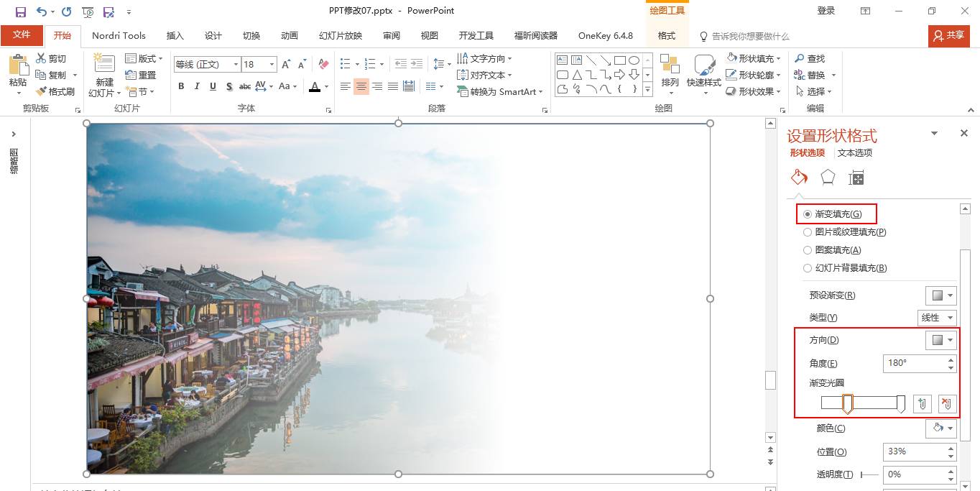This screenshot has height=491, width=980.
Task: Switch to the 动画 (Animations) tab
Action: click(290, 35)
